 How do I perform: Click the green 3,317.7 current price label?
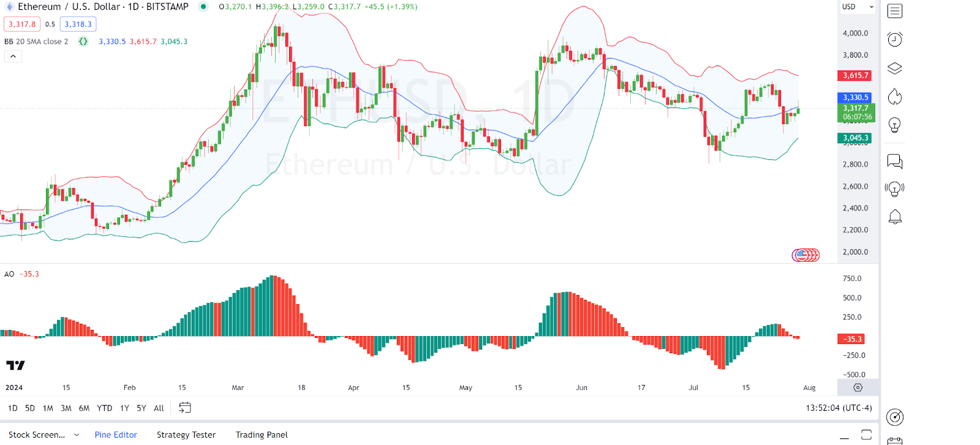856,112
